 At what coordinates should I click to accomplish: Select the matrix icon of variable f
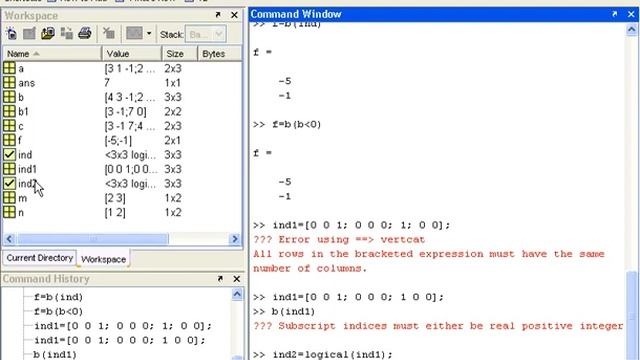point(9,140)
